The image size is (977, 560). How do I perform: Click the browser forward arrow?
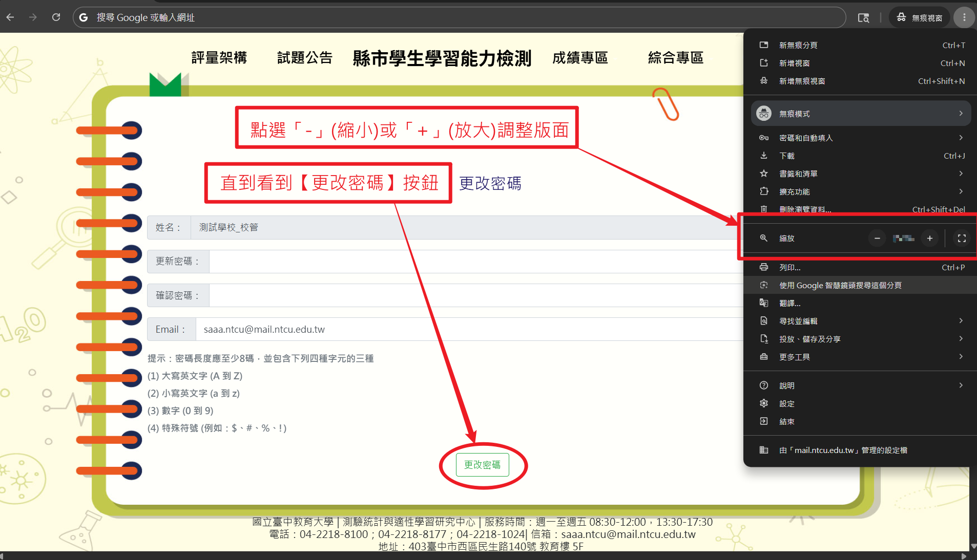pos(33,17)
